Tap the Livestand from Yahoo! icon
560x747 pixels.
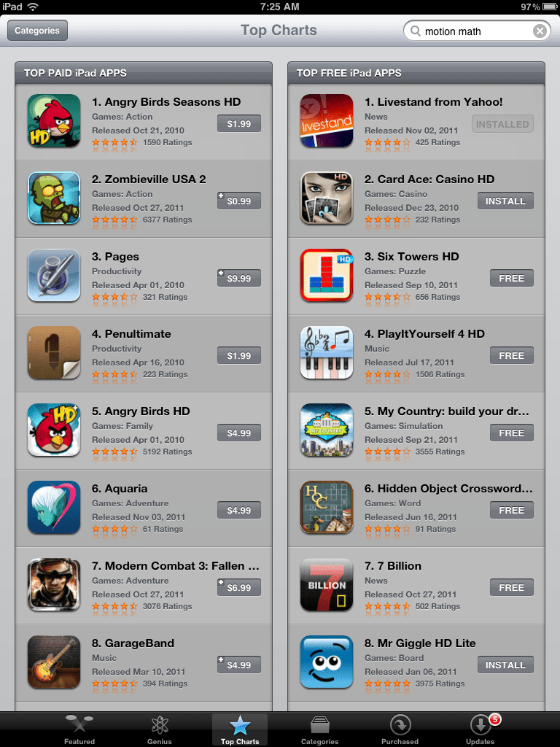[327, 120]
